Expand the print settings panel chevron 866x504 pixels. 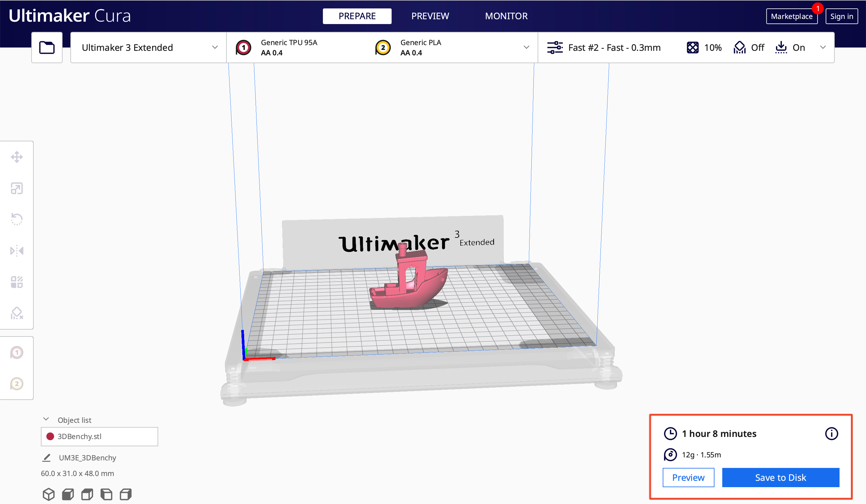click(823, 48)
